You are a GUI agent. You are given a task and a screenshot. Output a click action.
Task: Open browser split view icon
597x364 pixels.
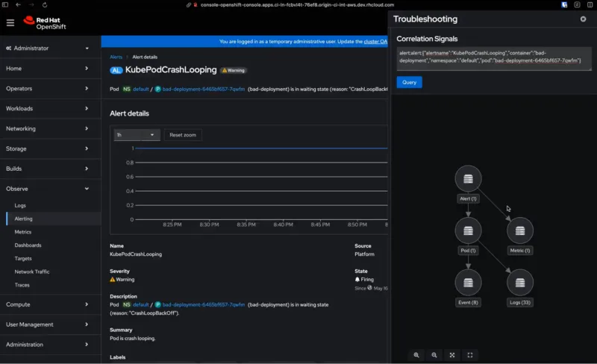[x=590, y=5]
